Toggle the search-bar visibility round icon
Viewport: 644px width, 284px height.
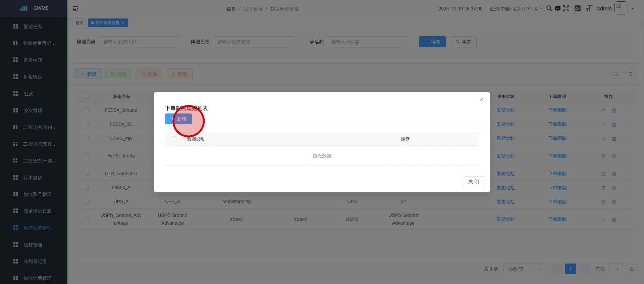point(616,74)
